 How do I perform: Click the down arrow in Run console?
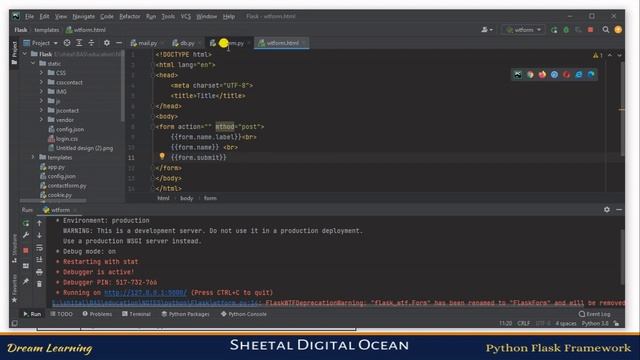tap(39, 236)
